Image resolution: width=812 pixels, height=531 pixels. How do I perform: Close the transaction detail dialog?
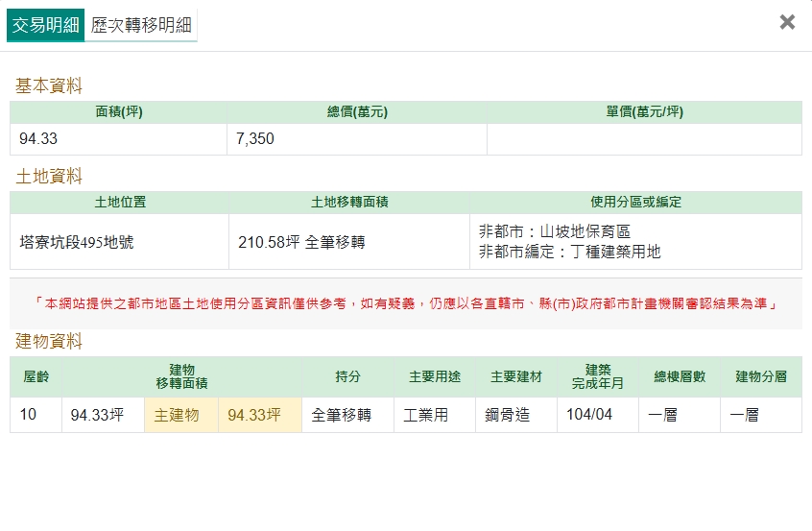(787, 22)
